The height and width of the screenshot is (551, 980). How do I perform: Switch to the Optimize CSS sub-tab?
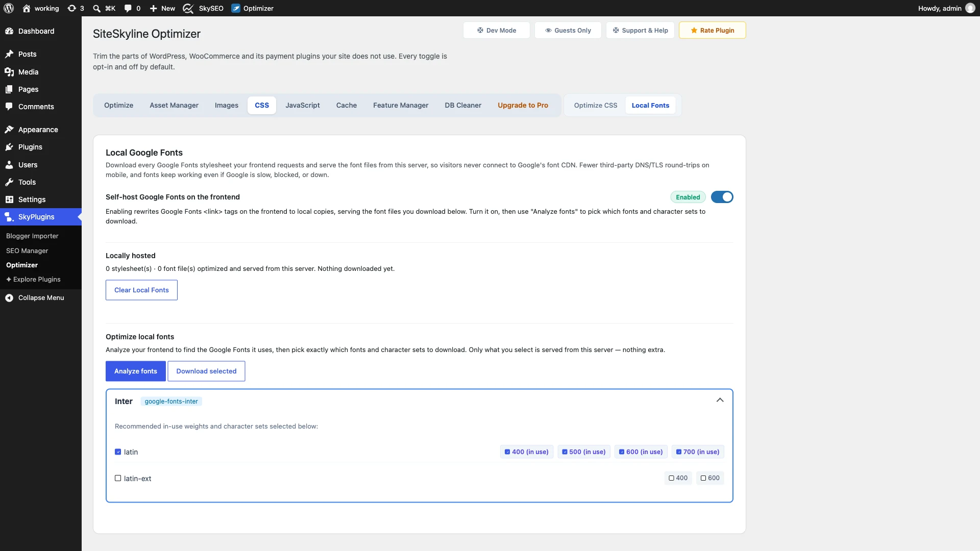(x=596, y=105)
